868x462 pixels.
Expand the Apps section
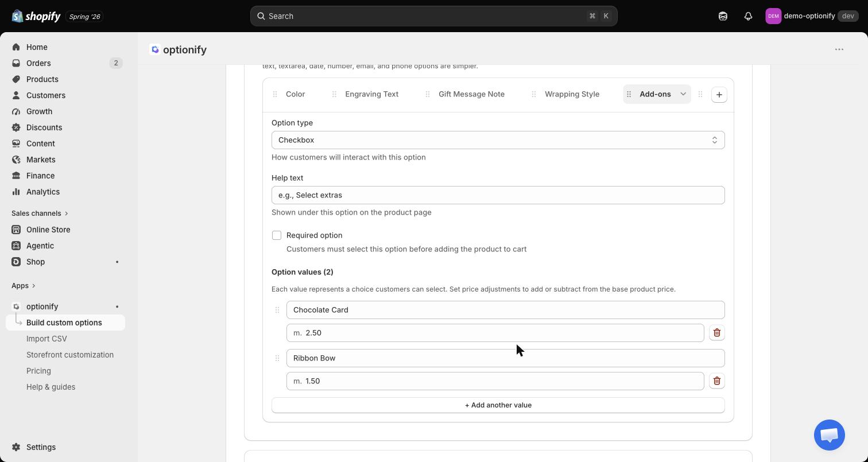click(24, 286)
